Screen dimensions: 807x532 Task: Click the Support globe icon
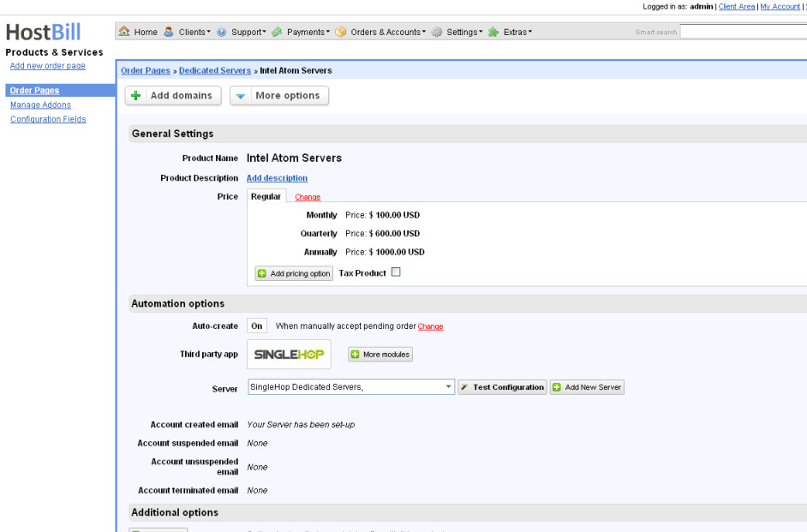[221, 32]
